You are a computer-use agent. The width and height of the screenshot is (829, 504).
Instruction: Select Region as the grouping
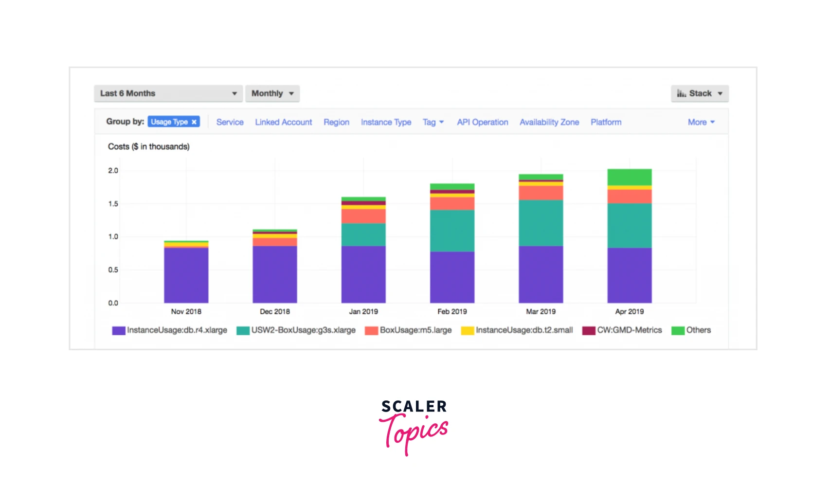(336, 122)
